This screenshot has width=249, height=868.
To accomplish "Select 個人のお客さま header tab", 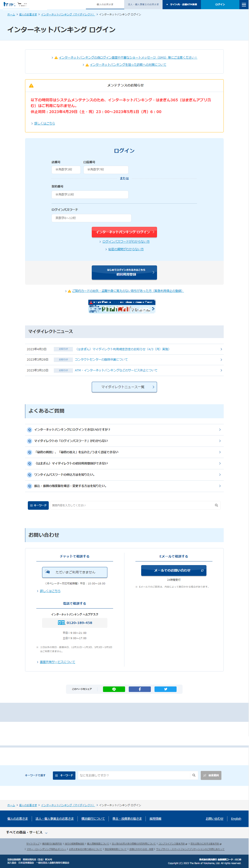I will click(105, 4).
